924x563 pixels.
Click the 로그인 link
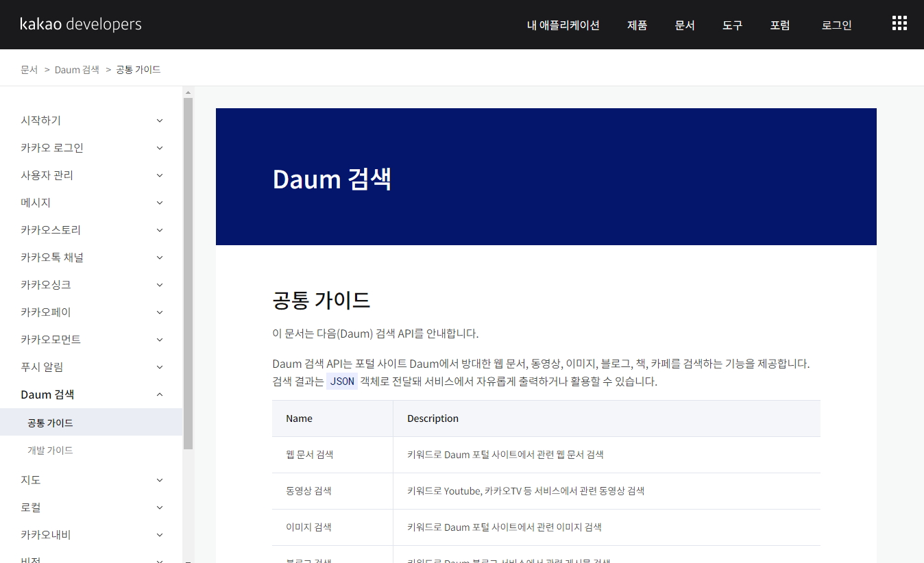(x=837, y=25)
